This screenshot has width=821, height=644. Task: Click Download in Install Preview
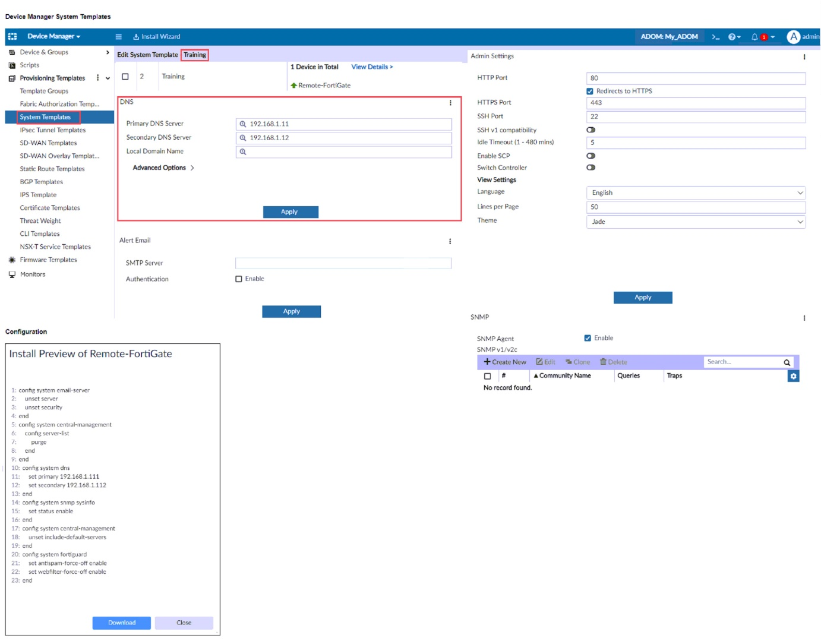point(122,623)
